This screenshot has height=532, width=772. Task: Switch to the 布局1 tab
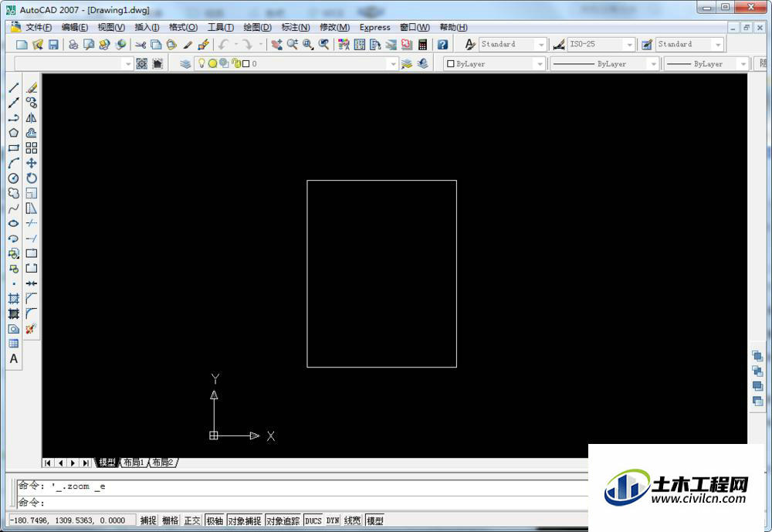point(134,463)
